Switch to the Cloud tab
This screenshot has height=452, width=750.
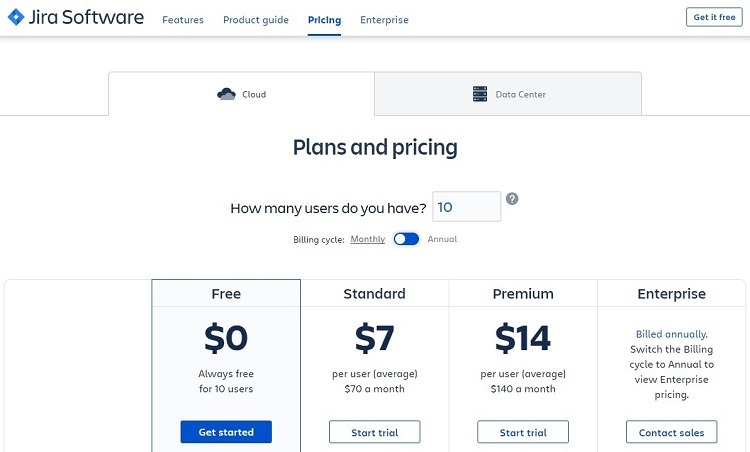(242, 94)
